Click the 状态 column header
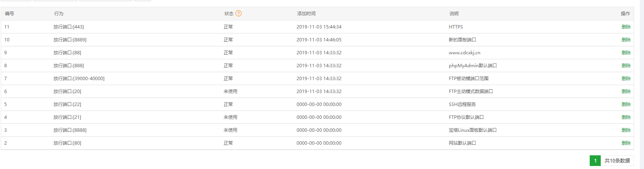This screenshot has height=169, width=644. [229, 14]
